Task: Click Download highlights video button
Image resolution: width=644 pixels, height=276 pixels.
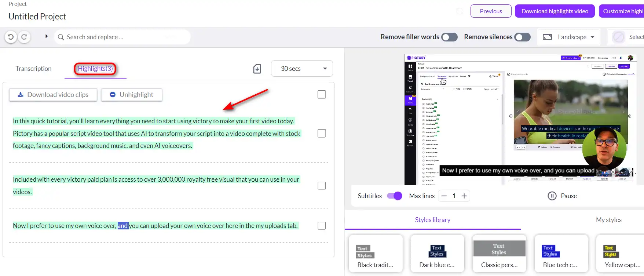Action: click(555, 11)
